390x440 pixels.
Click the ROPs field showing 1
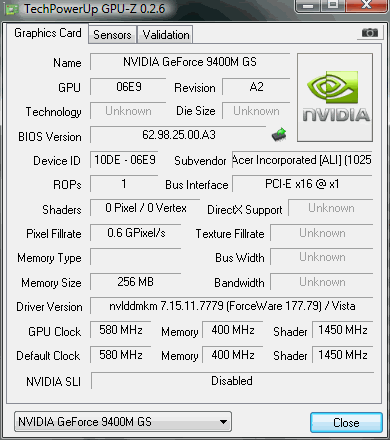coord(124,184)
